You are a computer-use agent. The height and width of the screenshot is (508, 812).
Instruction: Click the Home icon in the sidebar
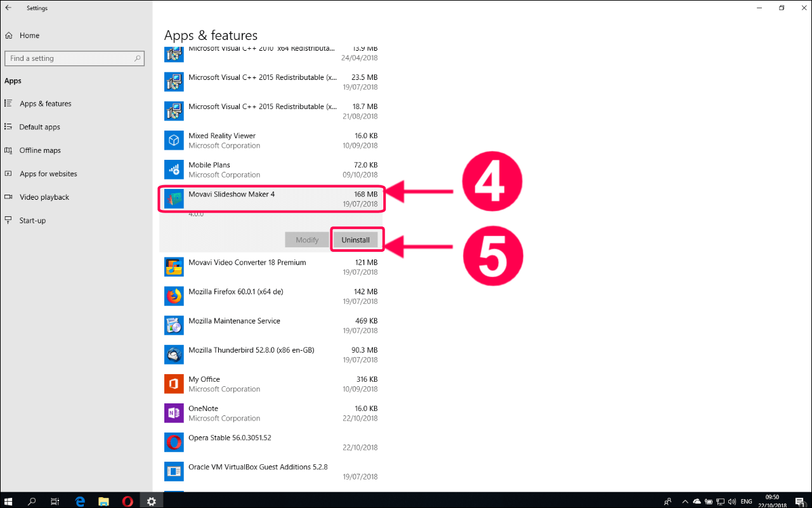(x=8, y=36)
